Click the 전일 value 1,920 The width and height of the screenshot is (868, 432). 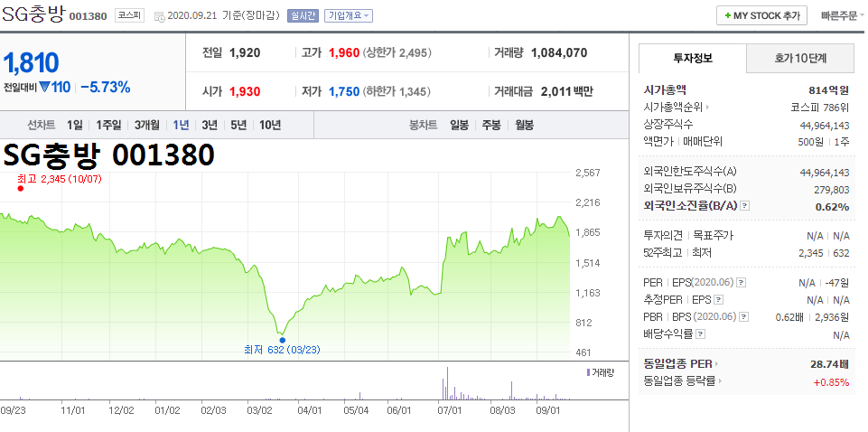click(245, 53)
